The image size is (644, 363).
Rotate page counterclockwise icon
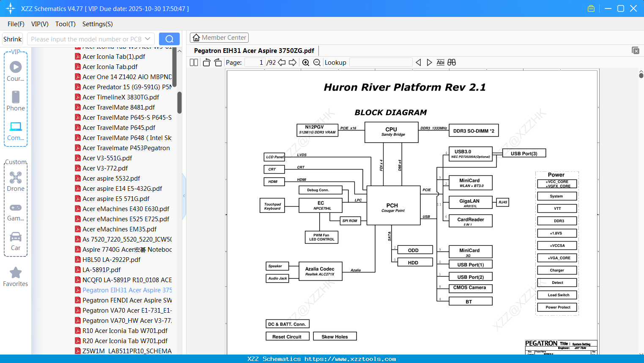206,63
